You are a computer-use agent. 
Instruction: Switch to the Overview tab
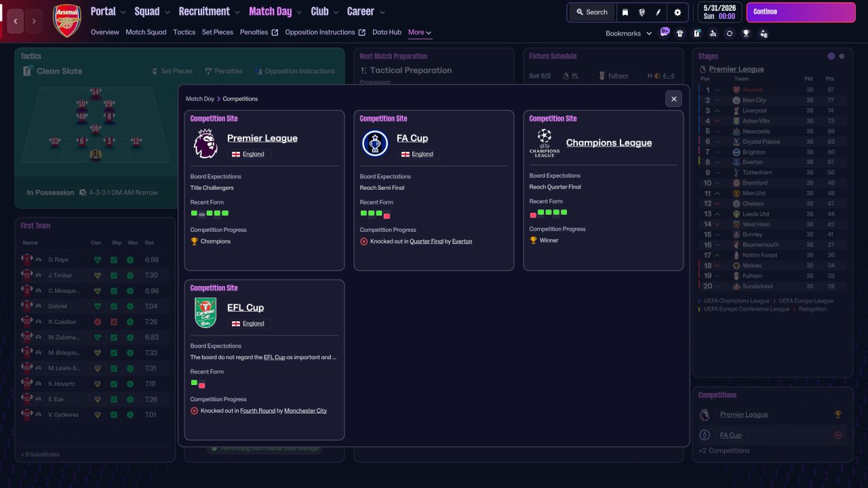pos(104,33)
